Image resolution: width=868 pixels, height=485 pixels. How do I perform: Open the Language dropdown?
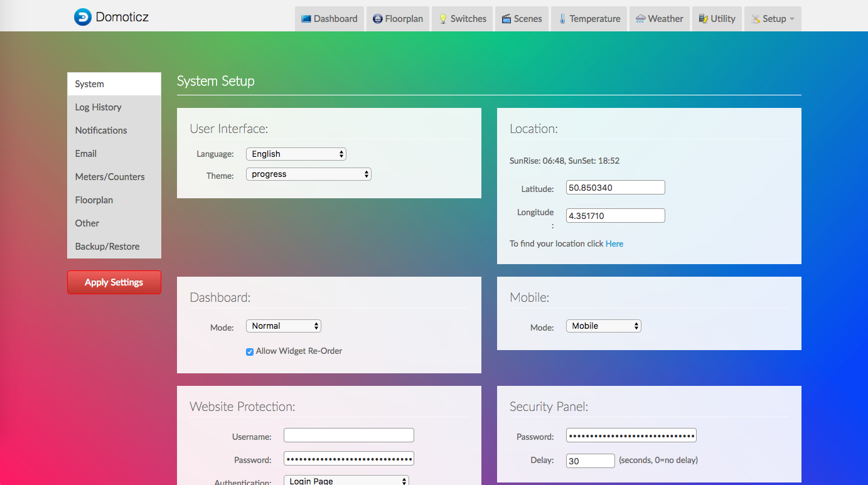(296, 154)
